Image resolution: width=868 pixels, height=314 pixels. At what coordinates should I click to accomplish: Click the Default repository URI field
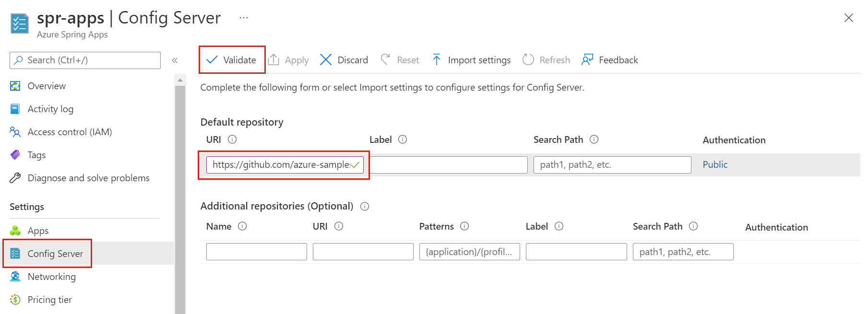pyautogui.click(x=281, y=165)
